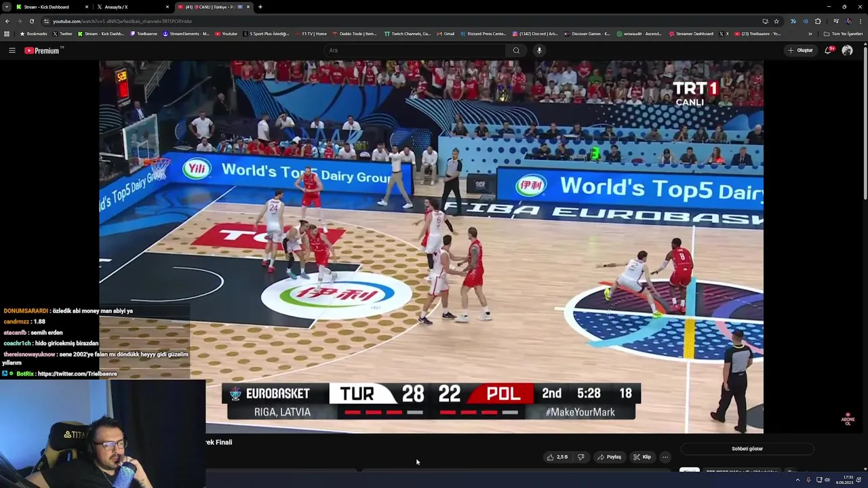Close the Anasayfa / X tab
Screen dimensions: 868x488
tap(167, 7)
